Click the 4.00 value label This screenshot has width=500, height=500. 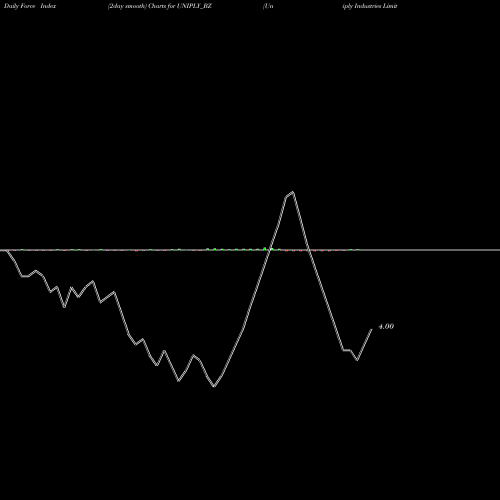(x=386, y=326)
